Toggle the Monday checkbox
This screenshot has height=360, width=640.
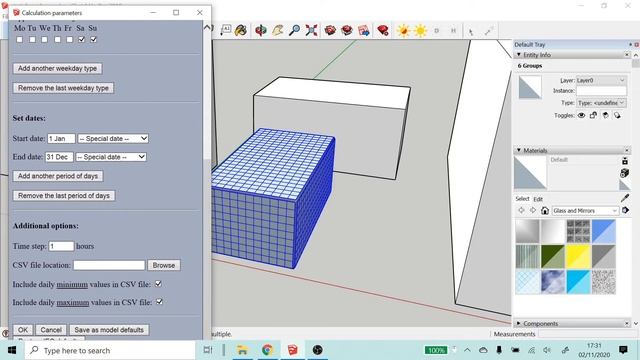(20, 40)
